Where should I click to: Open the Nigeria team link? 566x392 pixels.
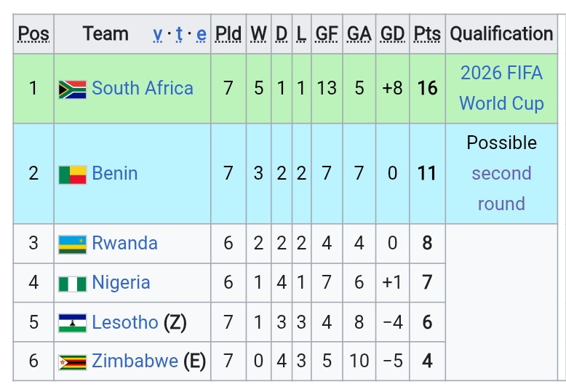(121, 283)
